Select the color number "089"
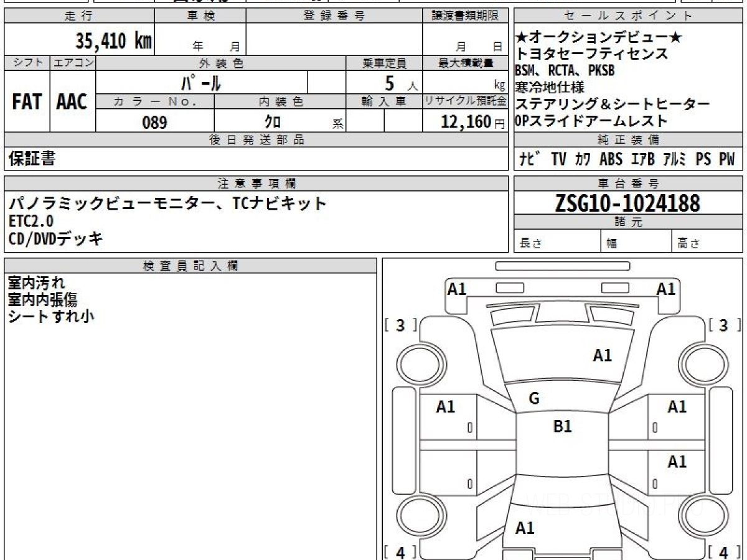Viewport: 747px width, 560px height. [155, 122]
